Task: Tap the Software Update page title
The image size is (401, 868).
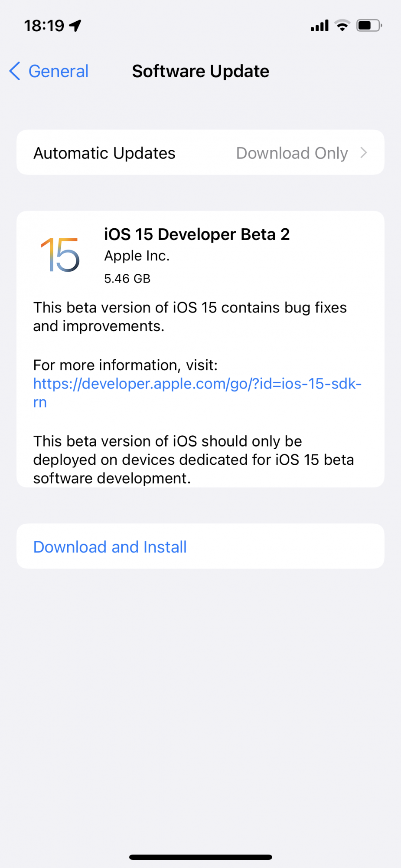Action: coord(200,71)
